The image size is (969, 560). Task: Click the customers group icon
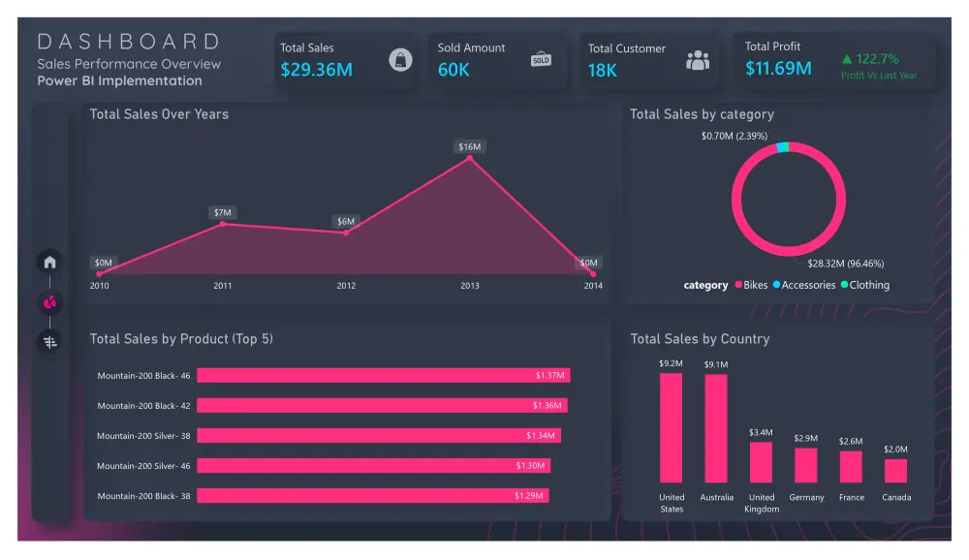(x=698, y=60)
